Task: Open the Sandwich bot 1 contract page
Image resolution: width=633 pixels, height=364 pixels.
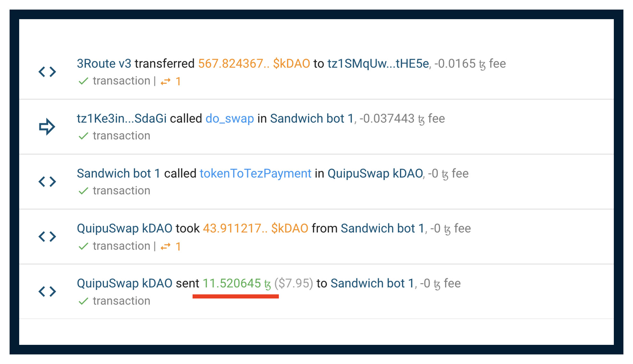Action: click(312, 118)
